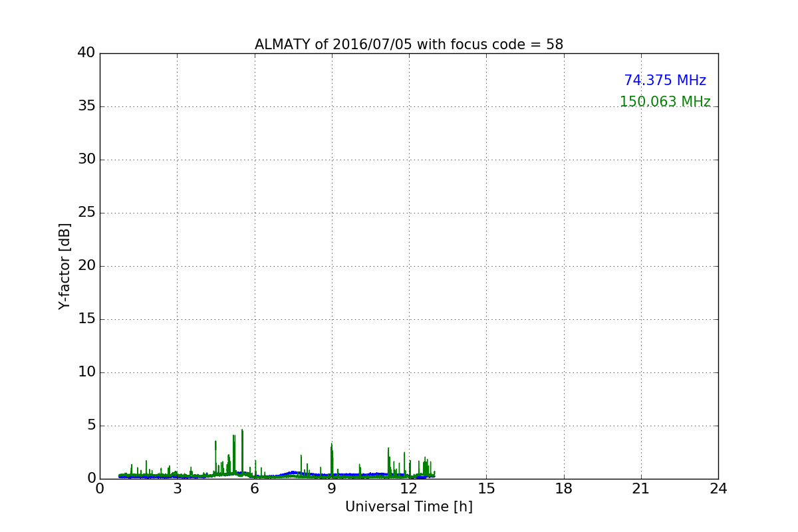Click the x-axis tick label 12

click(x=409, y=488)
